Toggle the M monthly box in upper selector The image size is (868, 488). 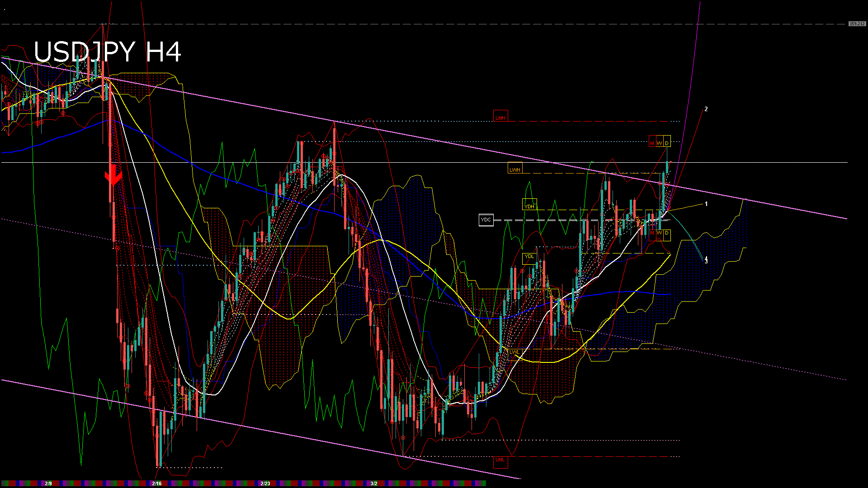pos(652,142)
